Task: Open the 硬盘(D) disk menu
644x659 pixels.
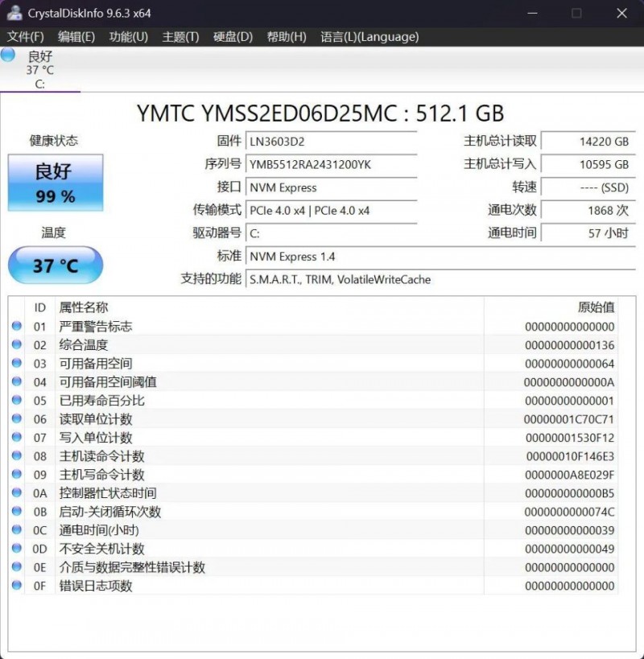Action: (233, 37)
